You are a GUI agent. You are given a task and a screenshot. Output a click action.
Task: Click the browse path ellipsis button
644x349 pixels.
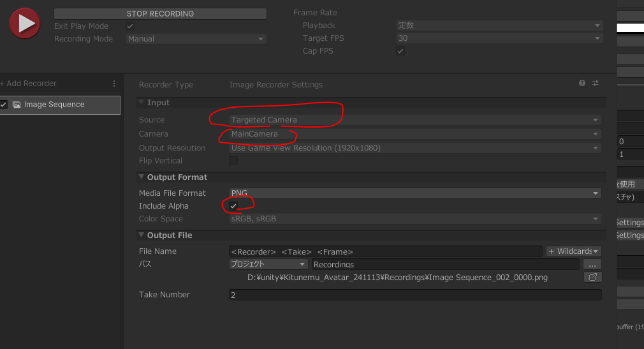592,264
